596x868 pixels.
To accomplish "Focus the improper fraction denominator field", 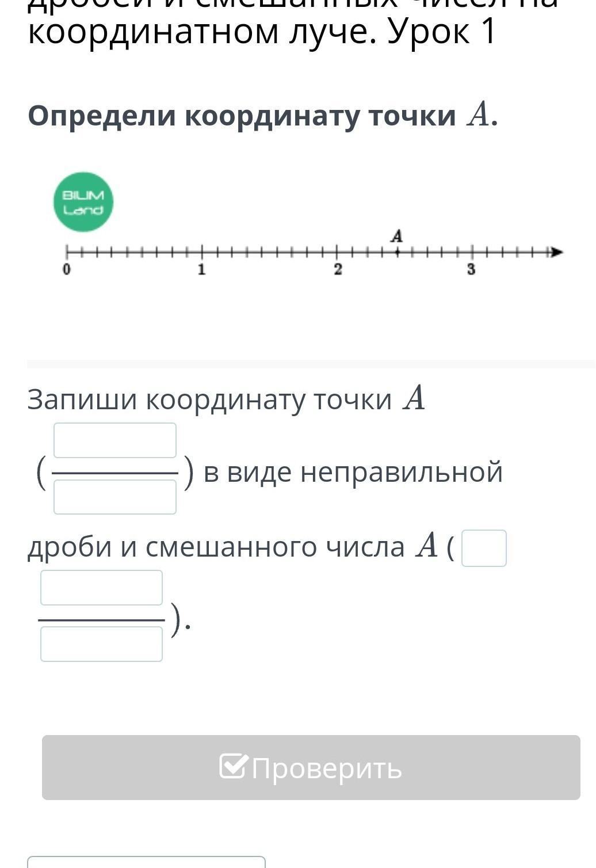I will tap(115, 497).
